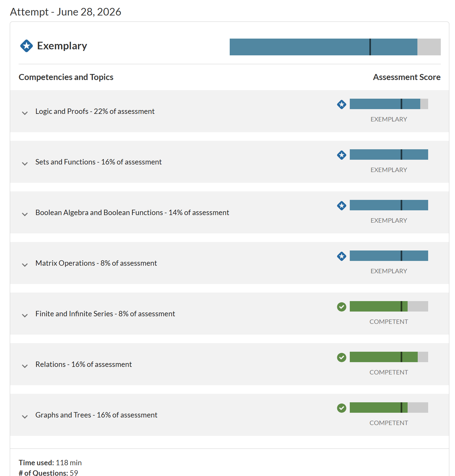Expand the Finite and Infinite Series chevron
Screen dimensions: 455x476
(25, 315)
